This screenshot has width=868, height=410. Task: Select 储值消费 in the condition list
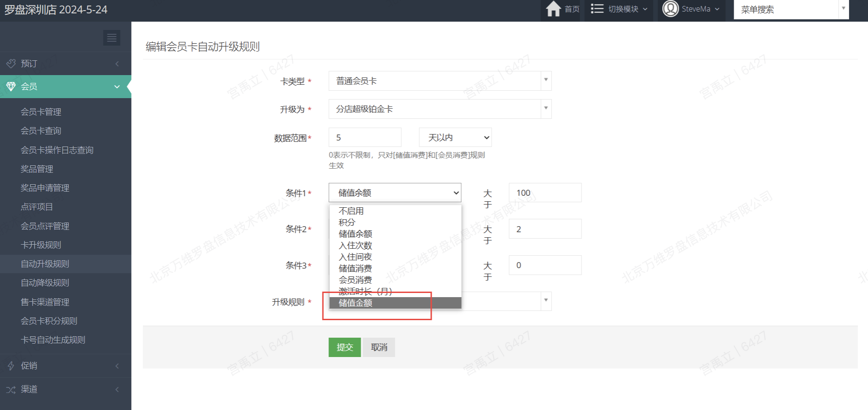click(x=395, y=269)
